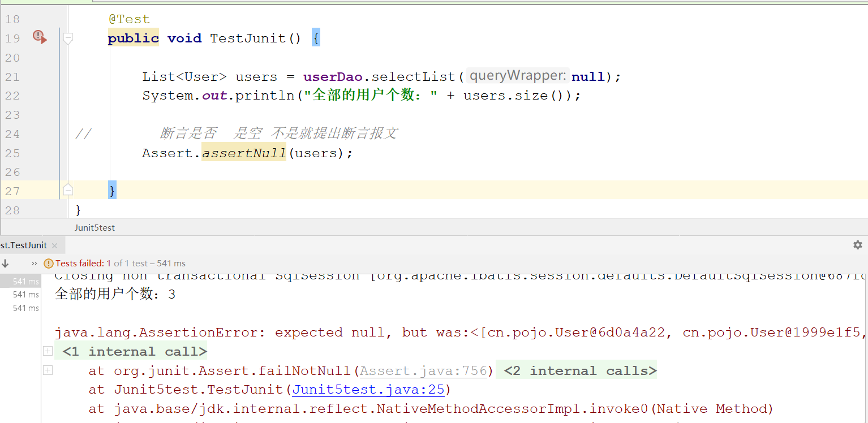Open Assert.java:756 source link
The image size is (868, 423).
[x=423, y=370]
